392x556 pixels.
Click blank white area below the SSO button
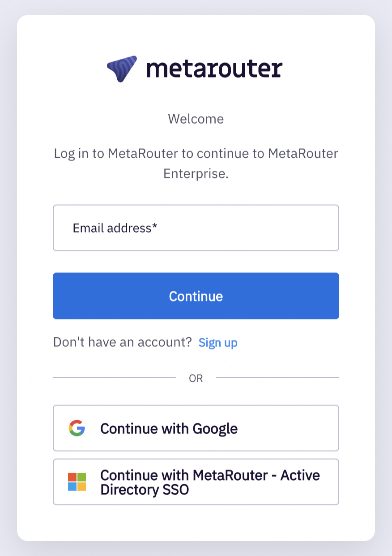point(196,523)
